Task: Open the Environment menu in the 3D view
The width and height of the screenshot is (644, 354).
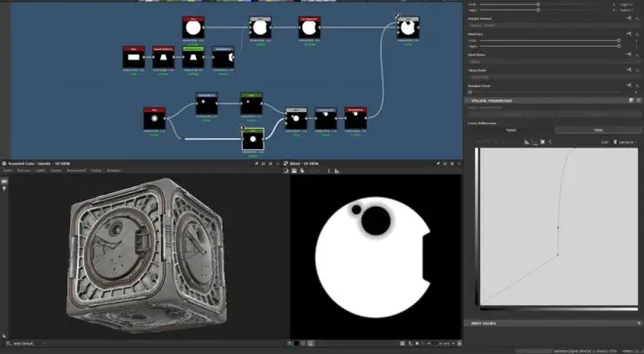Action: pyautogui.click(x=76, y=171)
